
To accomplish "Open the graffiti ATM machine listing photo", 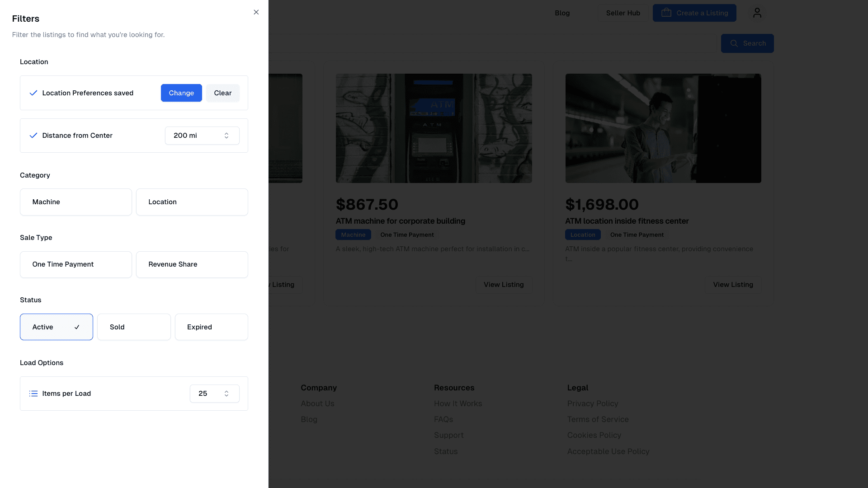I will click(x=434, y=128).
